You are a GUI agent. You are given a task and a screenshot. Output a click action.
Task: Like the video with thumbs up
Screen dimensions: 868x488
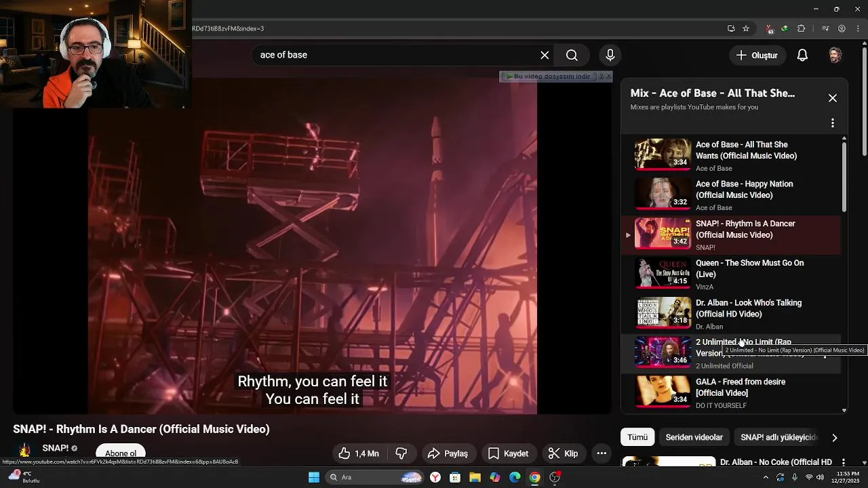coord(359,453)
